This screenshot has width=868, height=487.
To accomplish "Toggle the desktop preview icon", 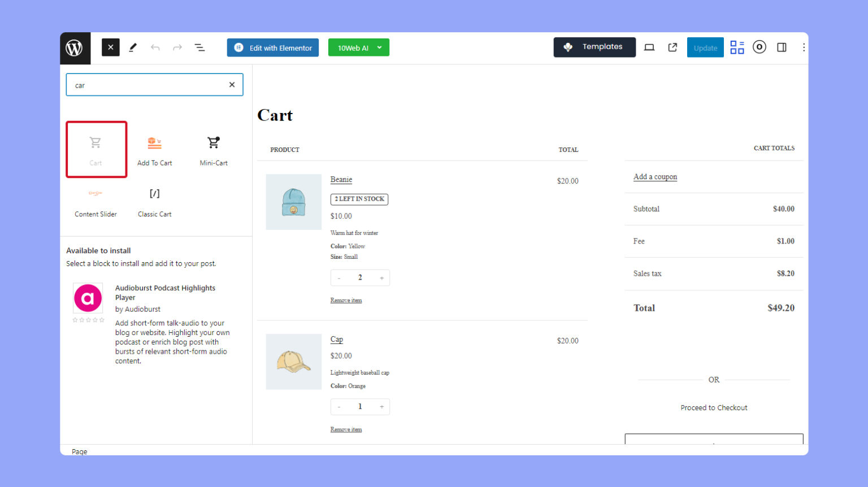I will point(649,47).
